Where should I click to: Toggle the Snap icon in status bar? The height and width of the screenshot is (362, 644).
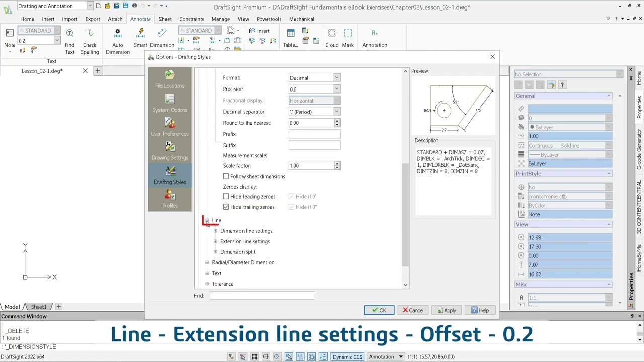(243, 357)
